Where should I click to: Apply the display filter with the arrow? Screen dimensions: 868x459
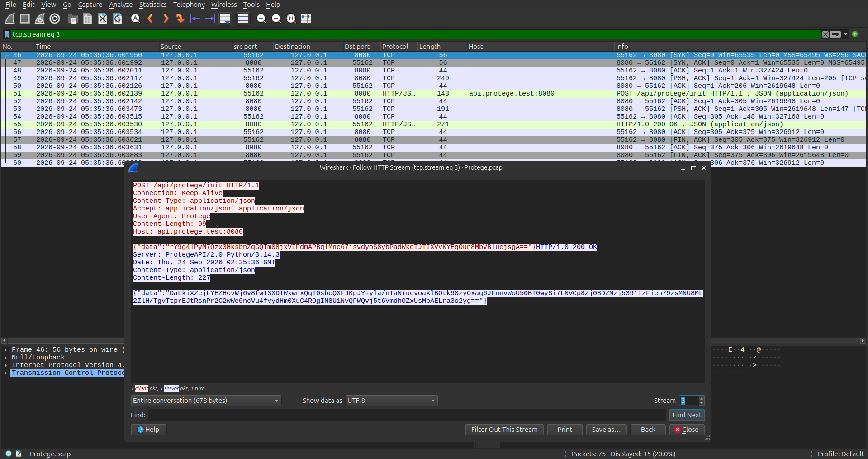(835, 34)
